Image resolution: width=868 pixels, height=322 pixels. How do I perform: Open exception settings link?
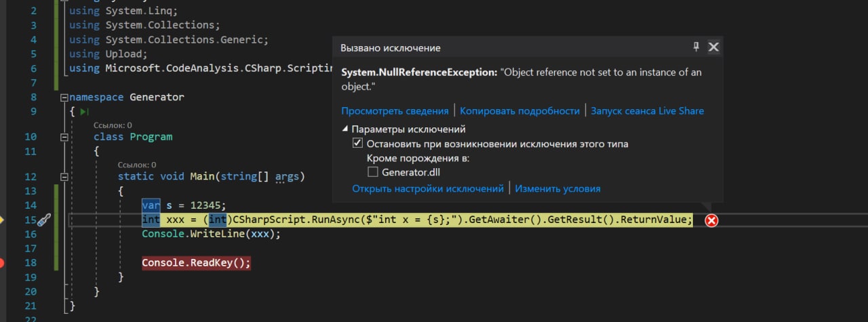428,188
